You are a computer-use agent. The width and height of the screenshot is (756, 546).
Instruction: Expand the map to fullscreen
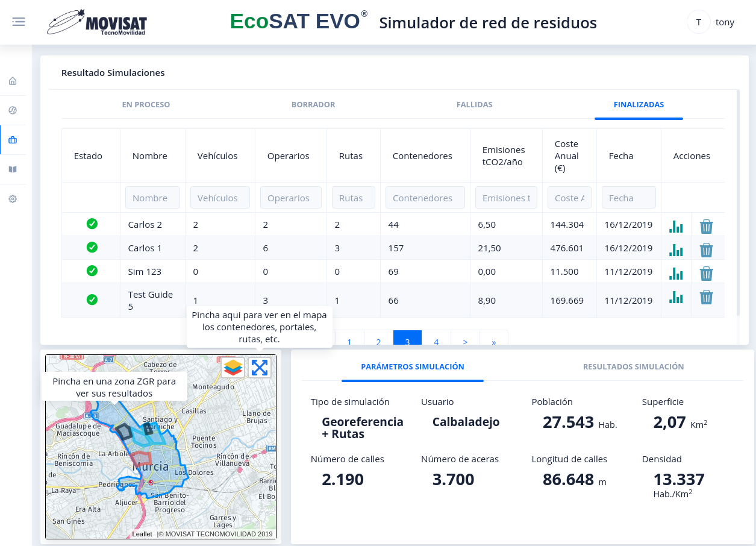pos(260,367)
